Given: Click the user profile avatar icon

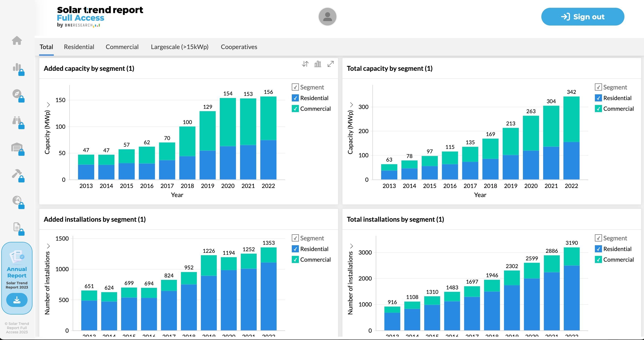Looking at the screenshot, I should [x=328, y=16].
